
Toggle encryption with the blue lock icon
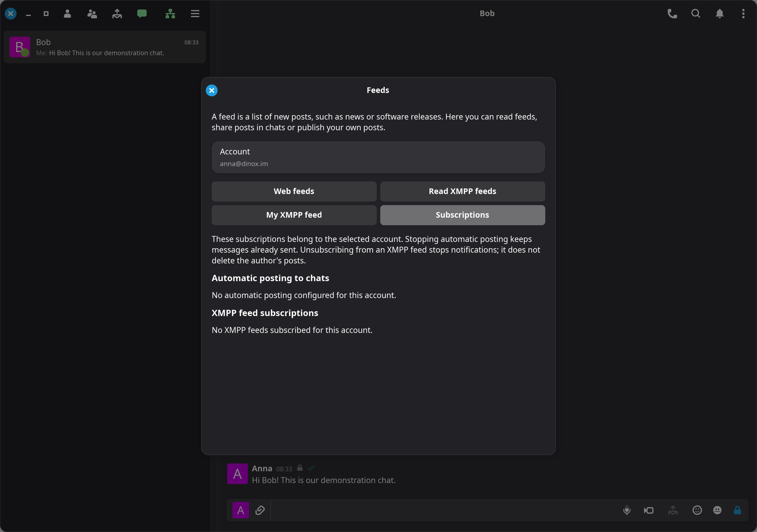click(737, 510)
